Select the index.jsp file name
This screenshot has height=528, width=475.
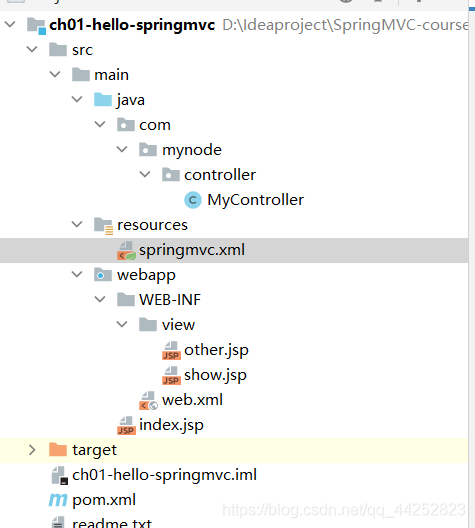(x=171, y=426)
